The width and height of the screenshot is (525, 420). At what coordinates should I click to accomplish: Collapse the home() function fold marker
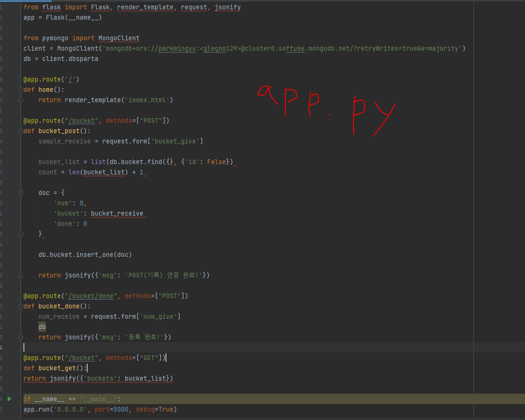tap(21, 90)
